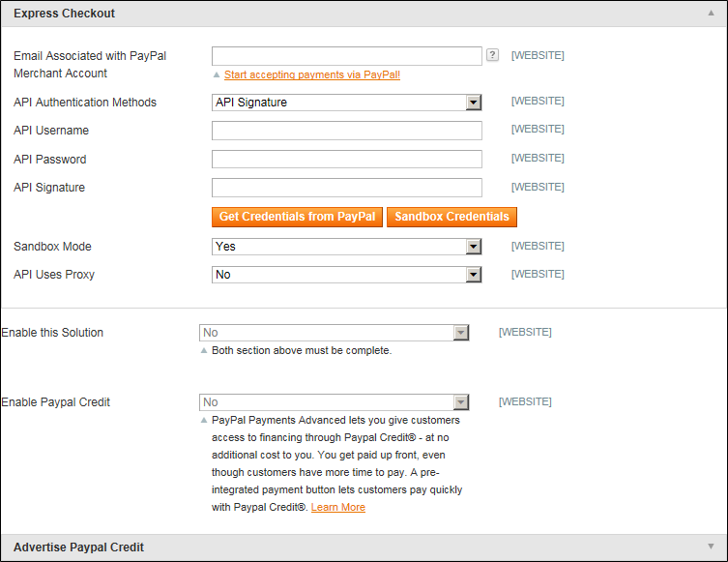Open the Sandbox Mode dropdown
Image resolution: width=728 pixels, height=562 pixels.
347,247
